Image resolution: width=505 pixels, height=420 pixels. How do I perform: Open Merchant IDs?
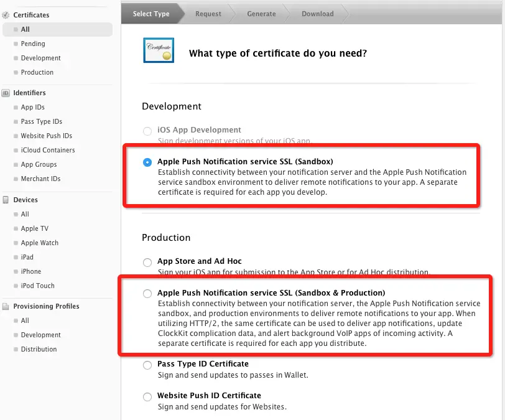[40, 179]
